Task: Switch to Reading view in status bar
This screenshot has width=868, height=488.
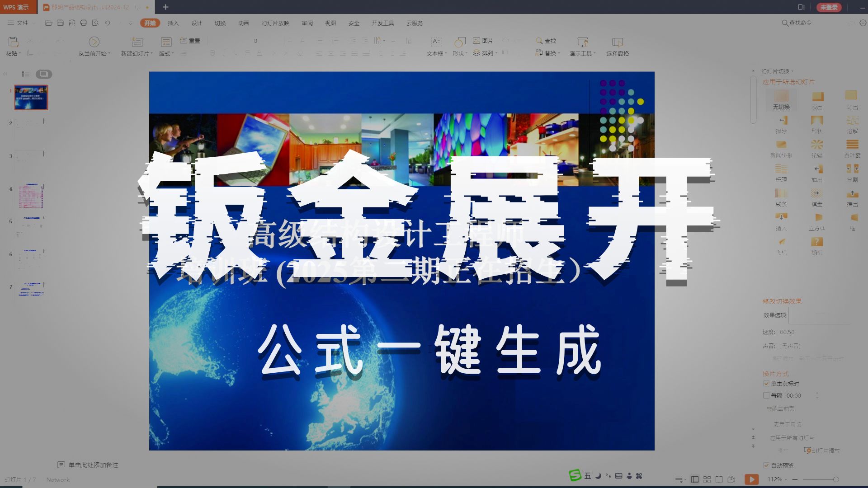Action: coord(719,479)
